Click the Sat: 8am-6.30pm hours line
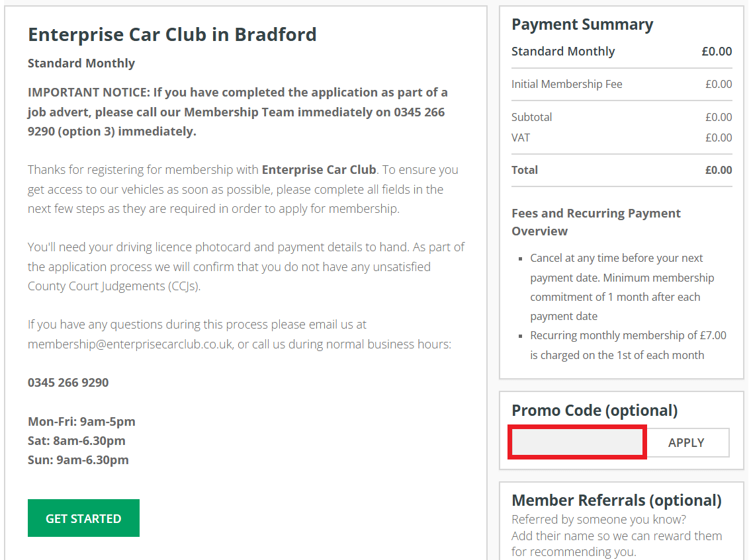This screenshot has width=749, height=560. click(x=76, y=440)
